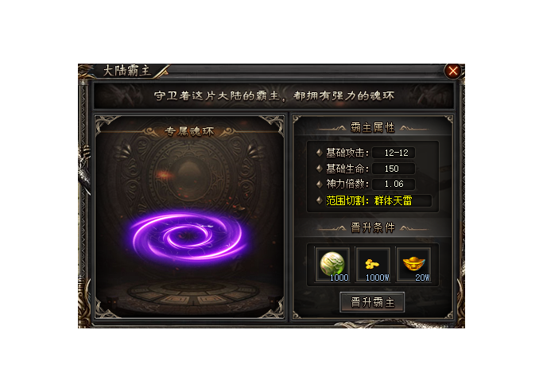Click the 霸主属性 section header
This screenshot has height=392, width=543.
tap(373, 127)
